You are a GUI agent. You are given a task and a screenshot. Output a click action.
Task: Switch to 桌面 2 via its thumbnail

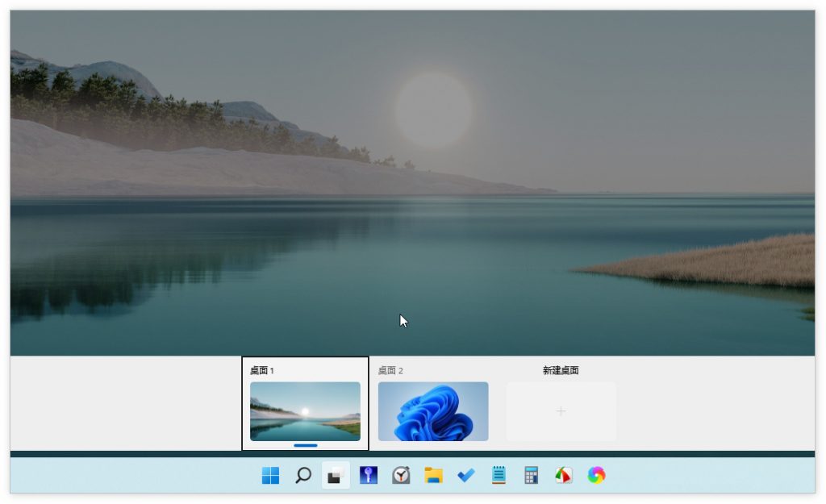(432, 410)
